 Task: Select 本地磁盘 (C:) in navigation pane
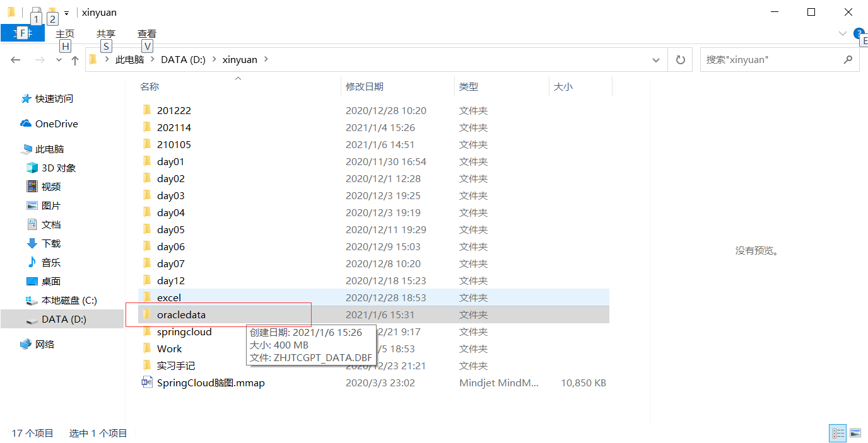coord(69,300)
